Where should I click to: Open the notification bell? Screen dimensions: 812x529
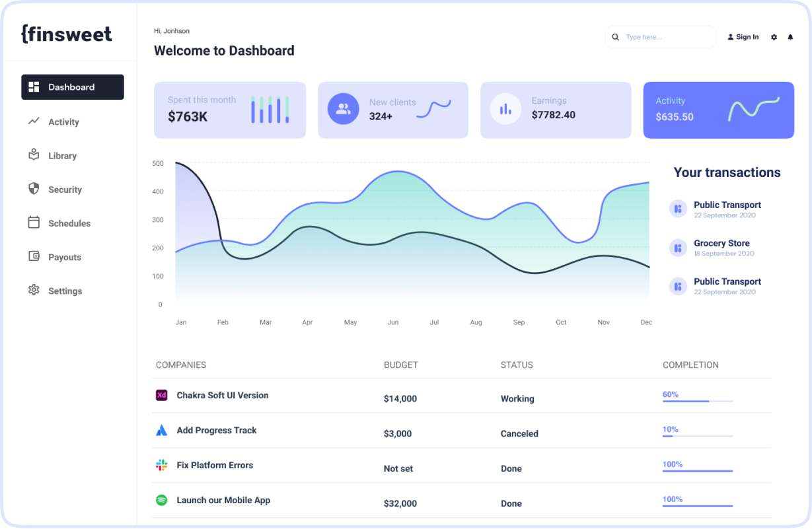790,37
